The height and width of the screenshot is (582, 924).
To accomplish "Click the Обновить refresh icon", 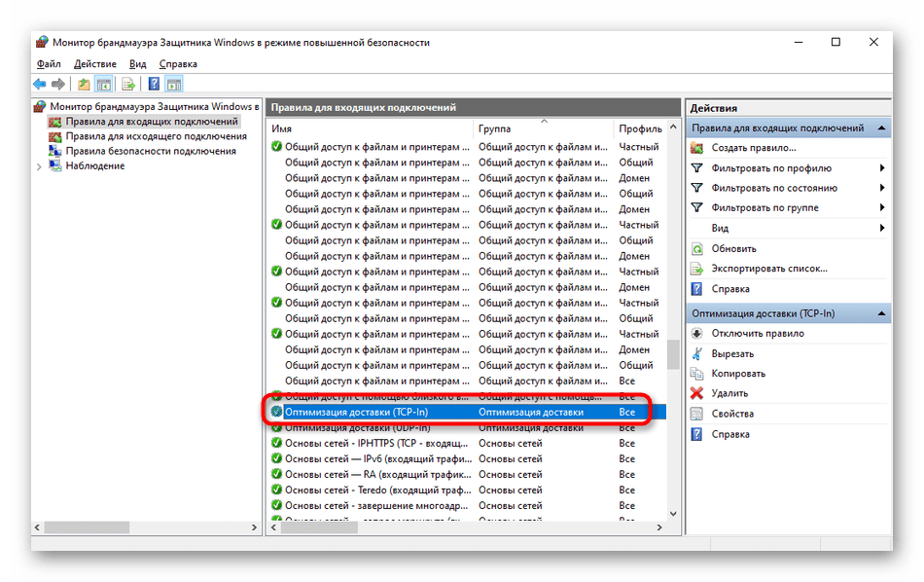I will click(x=697, y=249).
